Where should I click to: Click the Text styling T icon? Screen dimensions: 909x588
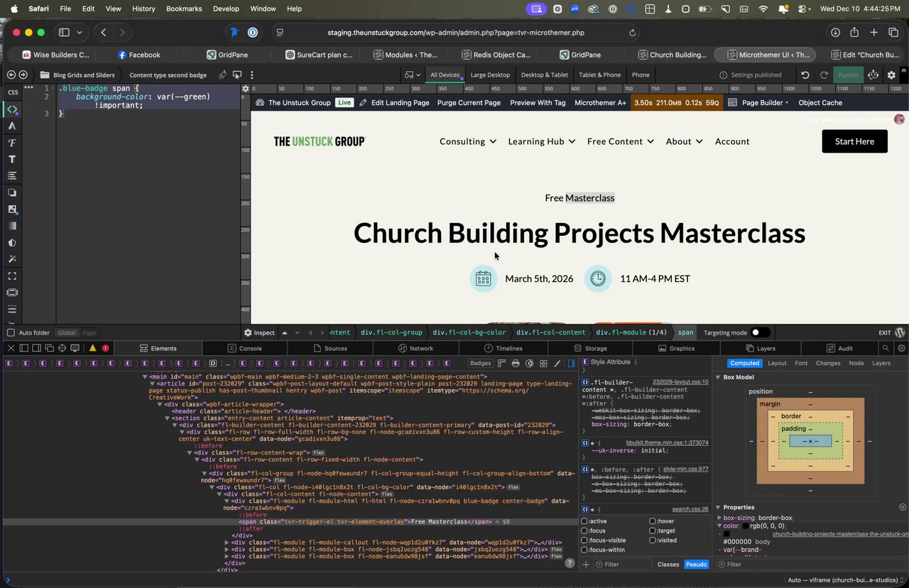pos(12,159)
